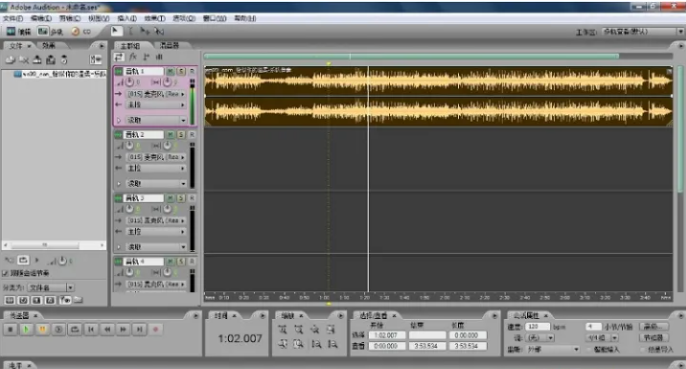Open track 3 output 主控 dropdown
Image resolution: width=686 pixels, height=369 pixels.
click(x=156, y=231)
